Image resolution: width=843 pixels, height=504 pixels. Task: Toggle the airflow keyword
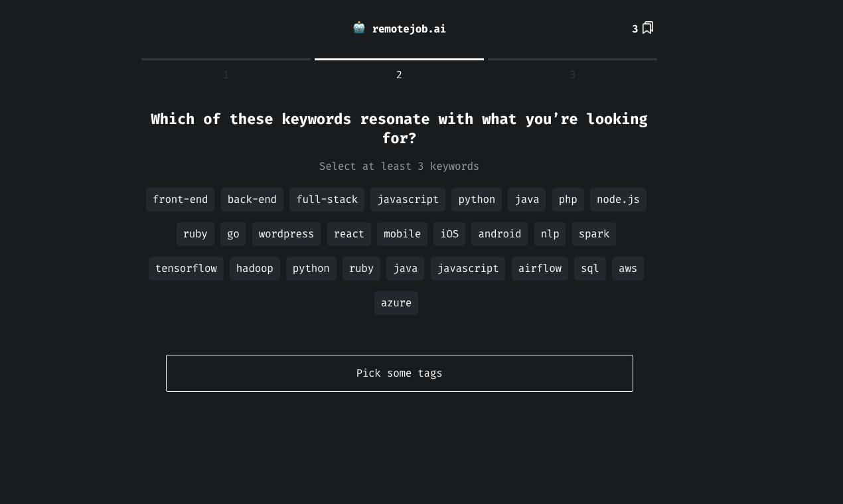coord(540,268)
